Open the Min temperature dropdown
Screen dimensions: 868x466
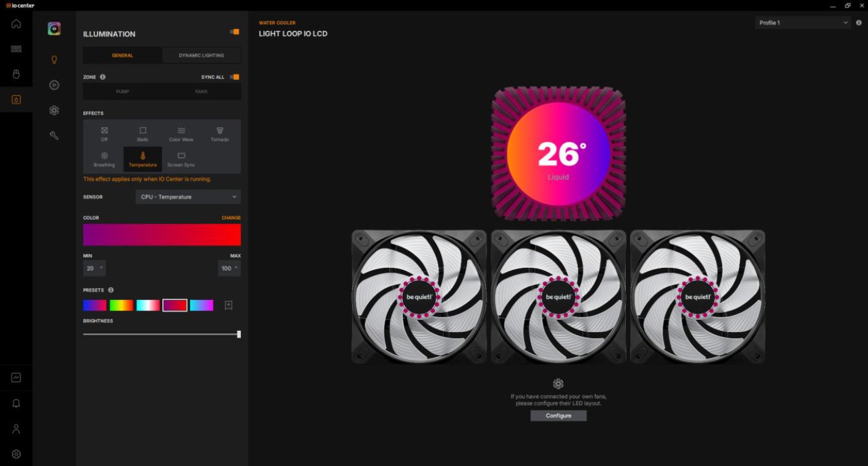[95, 268]
